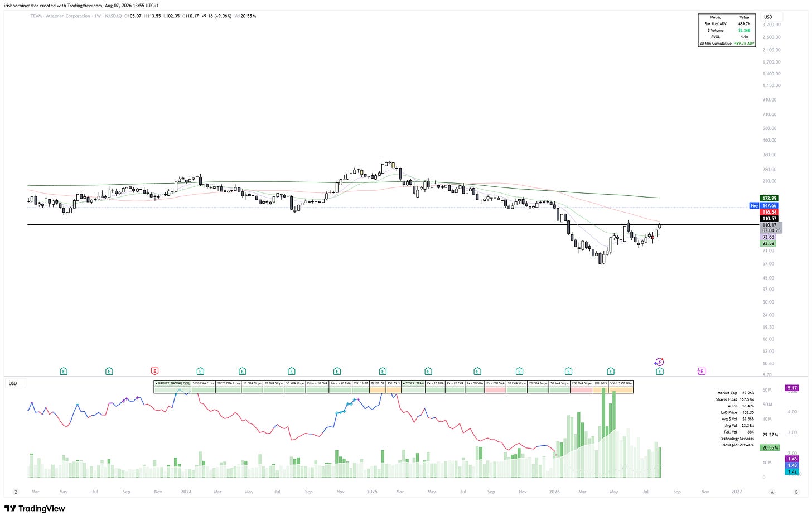
Task: Open the earnings marker above May 2023
Action: click(64, 371)
